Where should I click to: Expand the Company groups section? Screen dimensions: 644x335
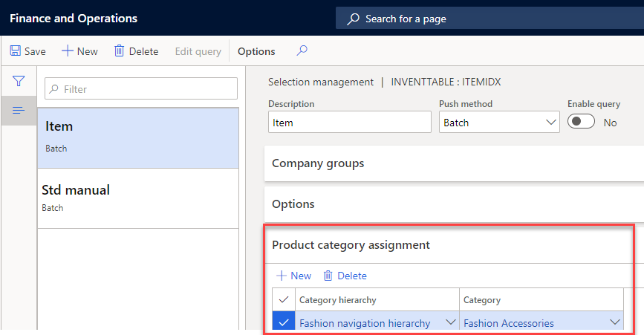tap(455, 163)
